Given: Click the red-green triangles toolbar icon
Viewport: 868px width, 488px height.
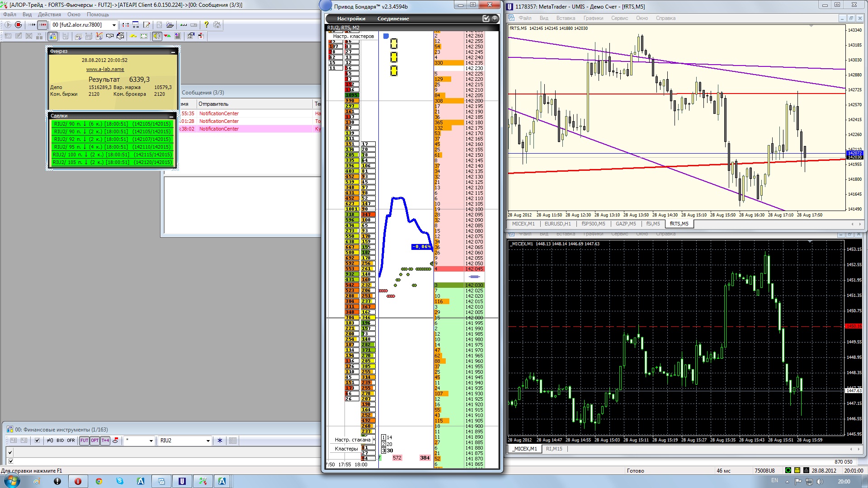Looking at the screenshot, I should (x=167, y=36).
